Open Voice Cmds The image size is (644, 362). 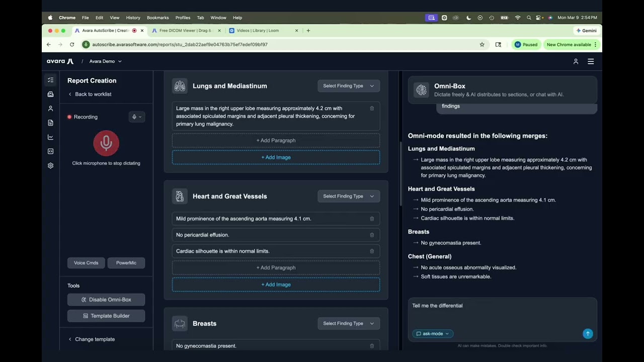[86, 263]
